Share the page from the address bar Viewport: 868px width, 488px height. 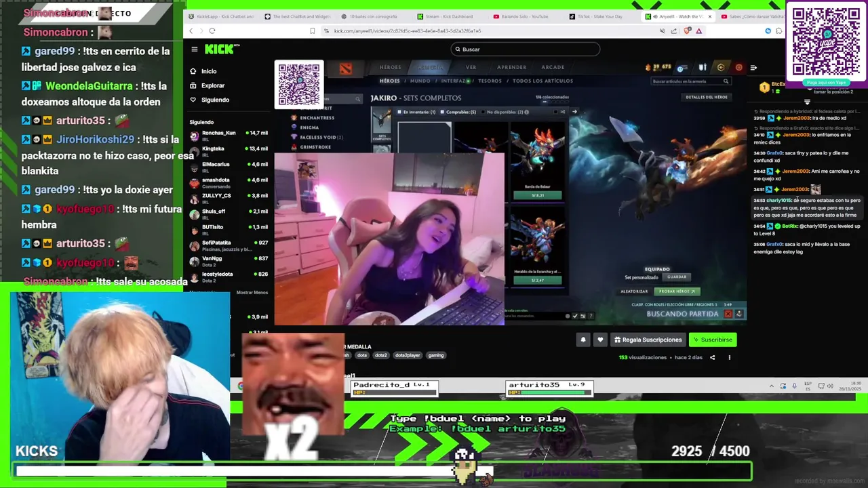[x=674, y=30]
